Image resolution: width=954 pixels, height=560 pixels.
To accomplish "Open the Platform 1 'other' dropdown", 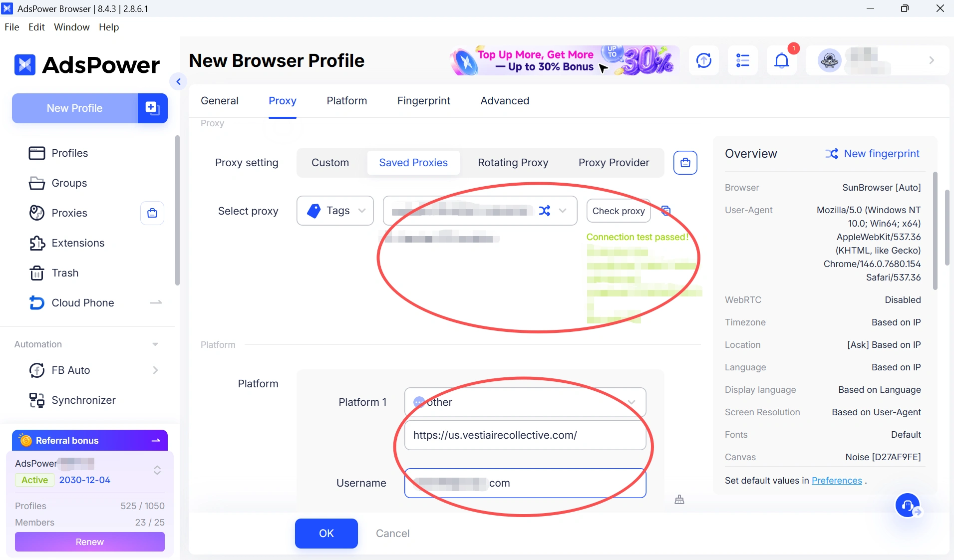I will [x=525, y=402].
